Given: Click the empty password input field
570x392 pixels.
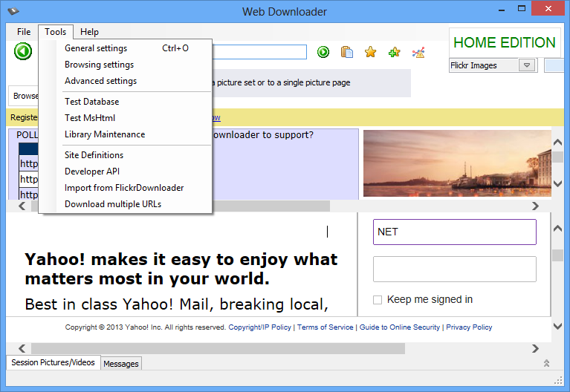Looking at the screenshot, I should (454, 269).
